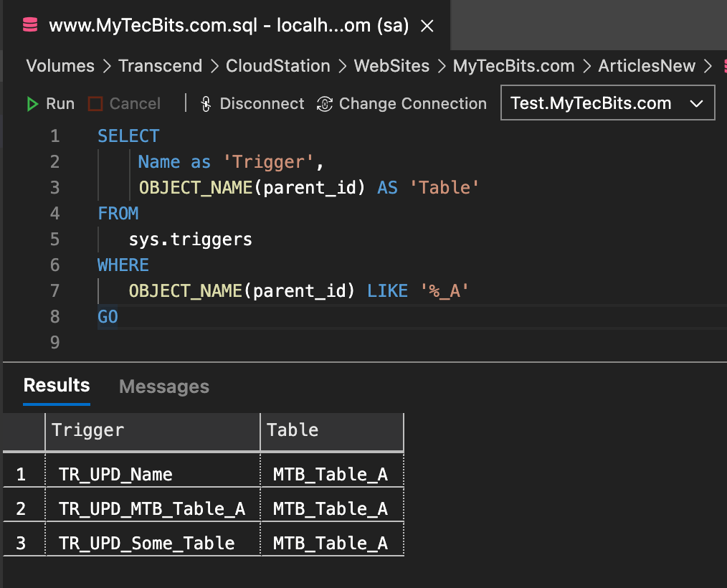Image resolution: width=727 pixels, height=588 pixels.
Task: Click the Change Connection icon
Action: 325,104
